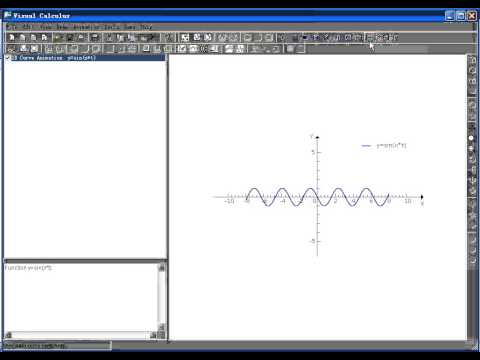
Task: Click the function pane scrollbar up arrow
Action: (162, 268)
